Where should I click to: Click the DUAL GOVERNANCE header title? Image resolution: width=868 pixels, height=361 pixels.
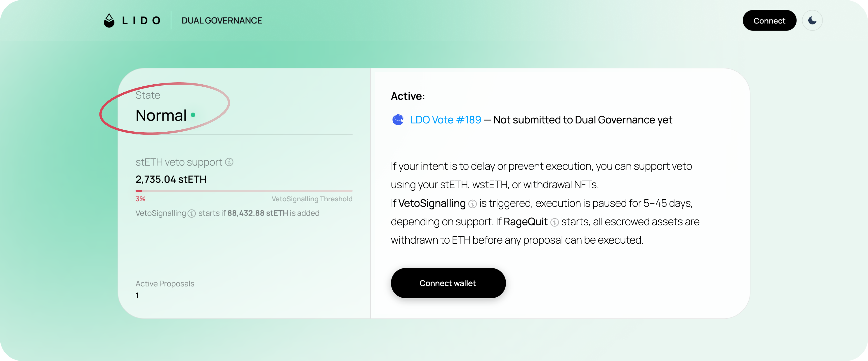point(222,21)
